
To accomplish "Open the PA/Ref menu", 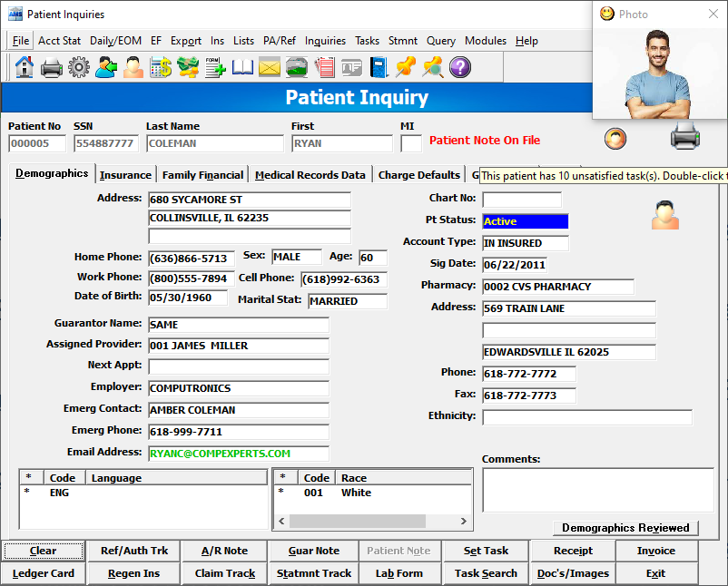I will coord(279,41).
